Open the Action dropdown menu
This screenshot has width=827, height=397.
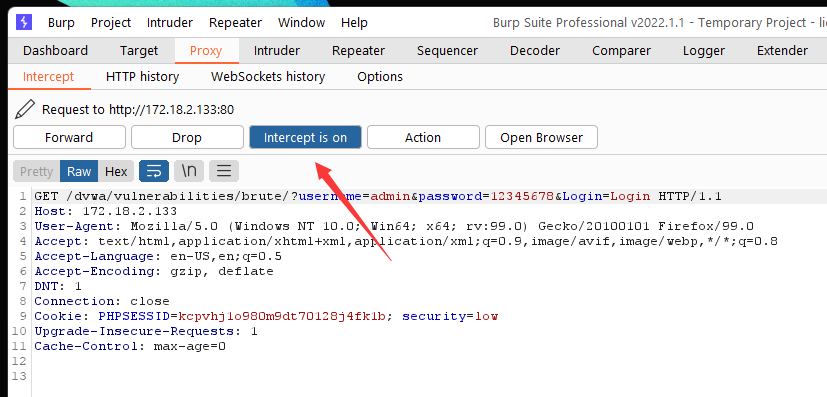[423, 138]
